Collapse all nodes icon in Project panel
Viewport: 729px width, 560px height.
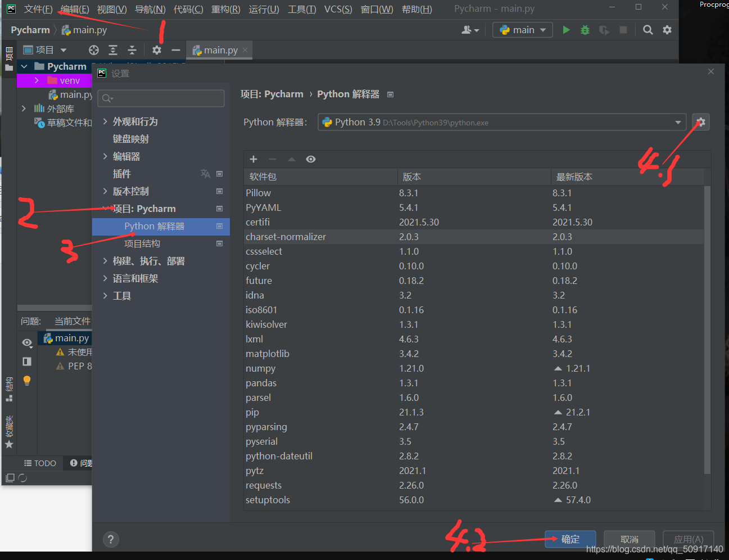[x=132, y=50]
